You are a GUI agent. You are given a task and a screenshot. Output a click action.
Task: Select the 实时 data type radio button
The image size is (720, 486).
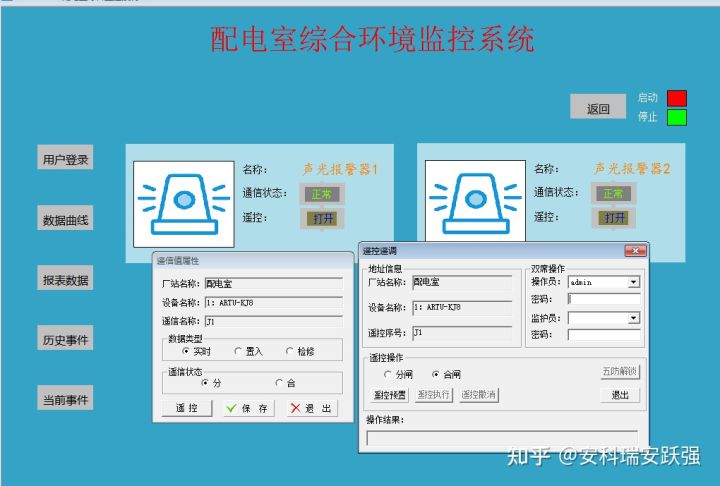186,351
